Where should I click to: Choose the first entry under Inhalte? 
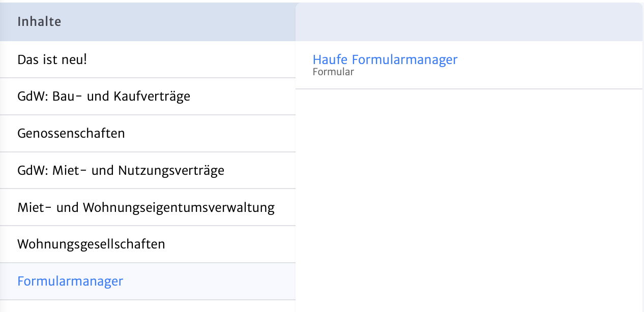coord(52,59)
